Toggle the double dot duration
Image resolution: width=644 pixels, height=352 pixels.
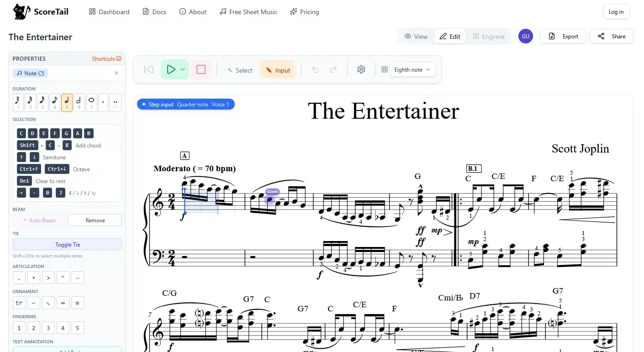click(x=116, y=102)
